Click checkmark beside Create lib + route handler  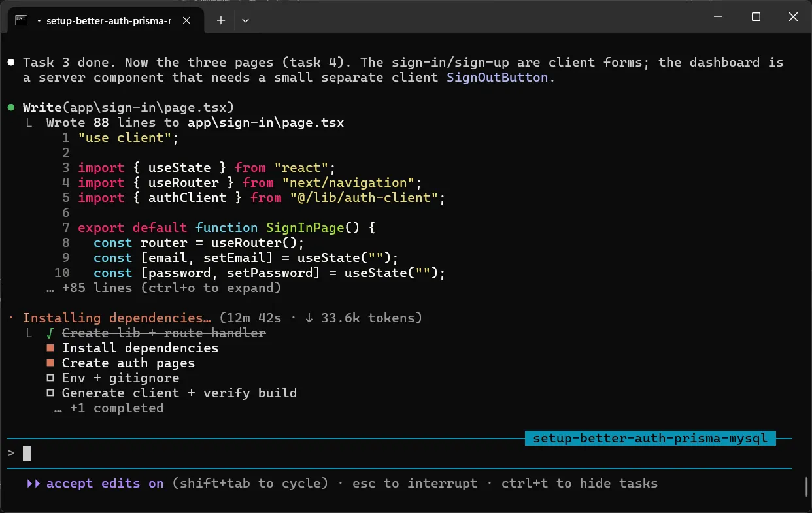(50, 333)
